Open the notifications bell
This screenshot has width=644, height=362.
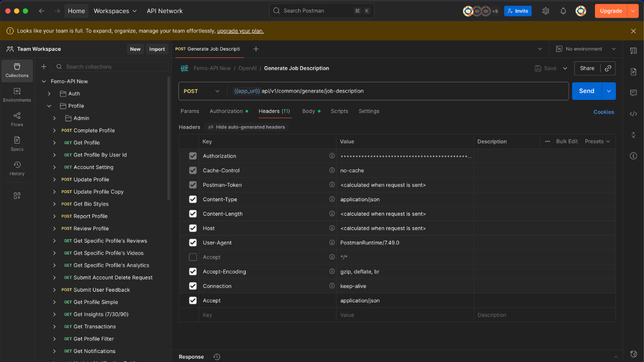point(563,11)
